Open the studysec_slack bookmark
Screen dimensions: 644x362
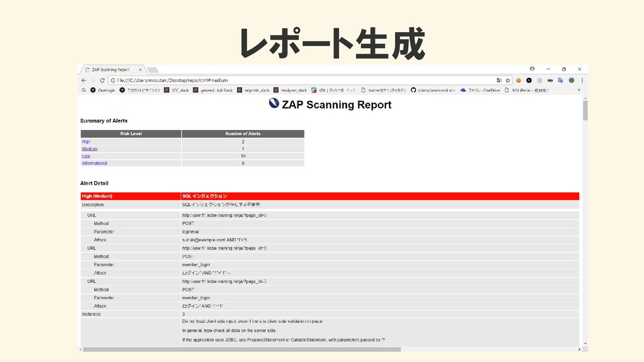click(x=290, y=90)
